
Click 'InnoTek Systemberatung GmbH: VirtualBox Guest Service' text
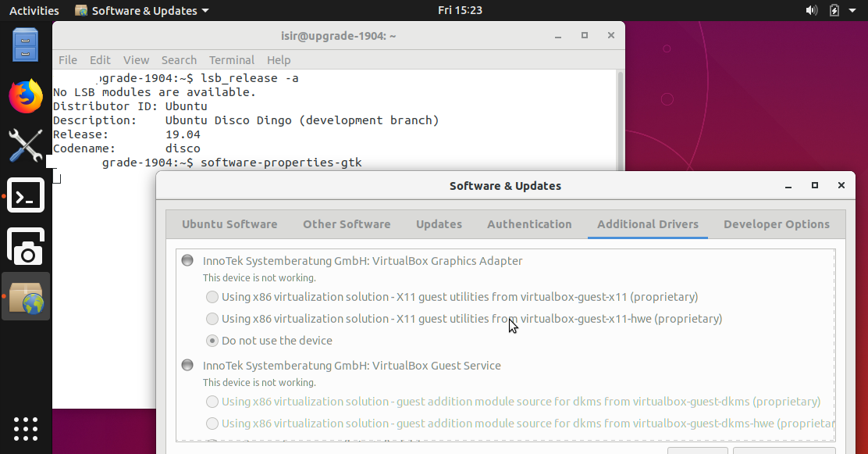pos(351,366)
